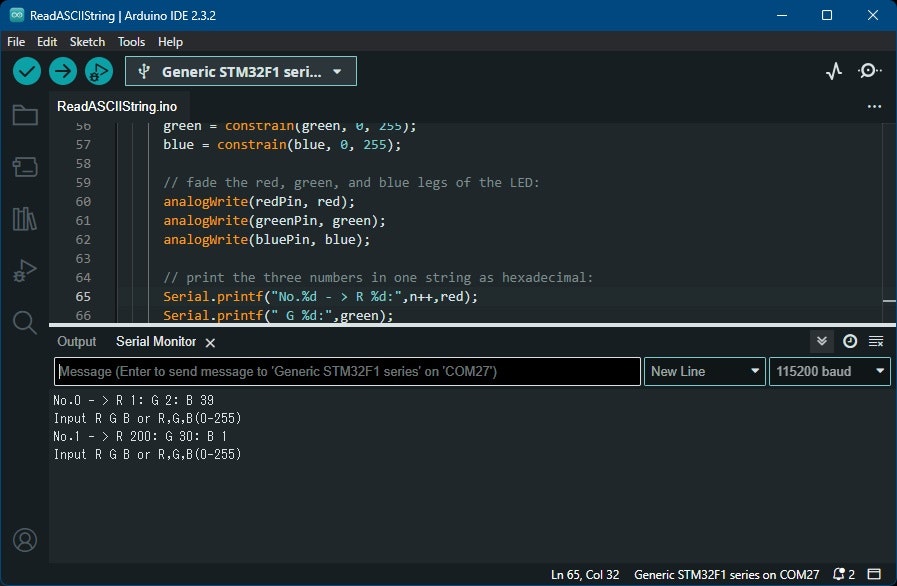Open the Debug sidebar panel icon

(x=25, y=270)
